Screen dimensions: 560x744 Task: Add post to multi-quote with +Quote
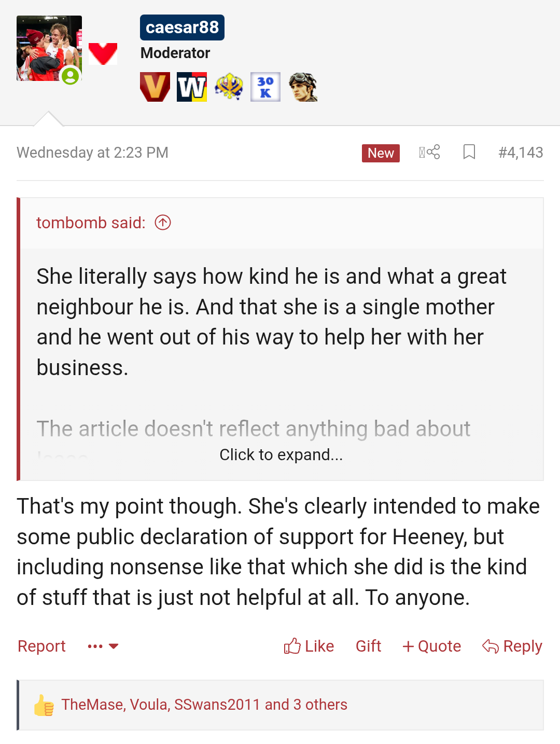(x=431, y=646)
